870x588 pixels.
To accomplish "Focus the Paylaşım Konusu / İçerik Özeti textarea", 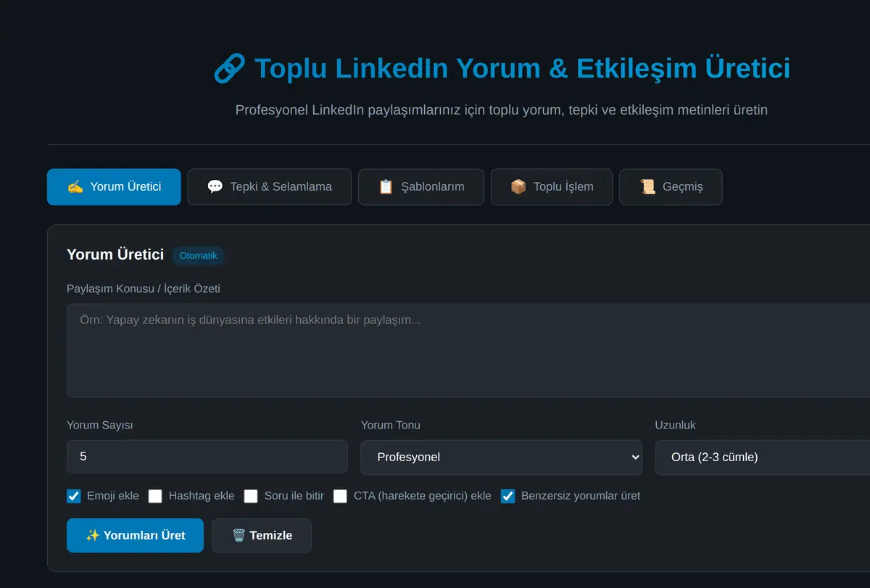I will (x=468, y=350).
